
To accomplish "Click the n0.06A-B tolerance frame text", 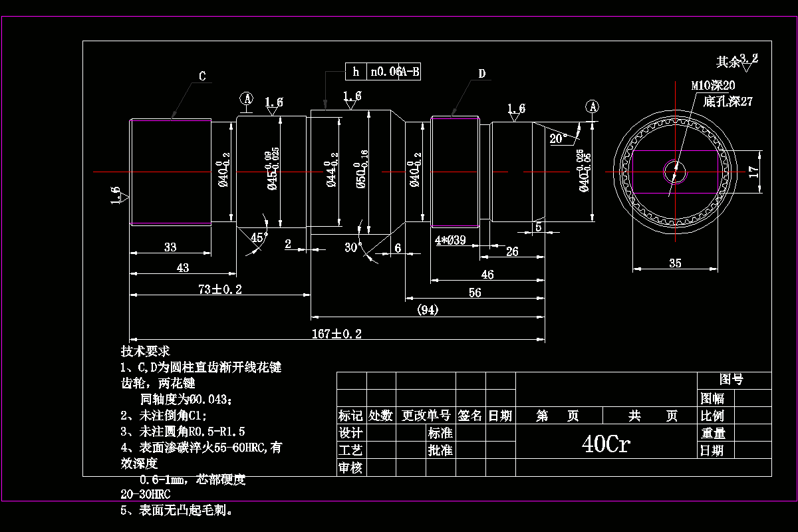I will pos(395,72).
